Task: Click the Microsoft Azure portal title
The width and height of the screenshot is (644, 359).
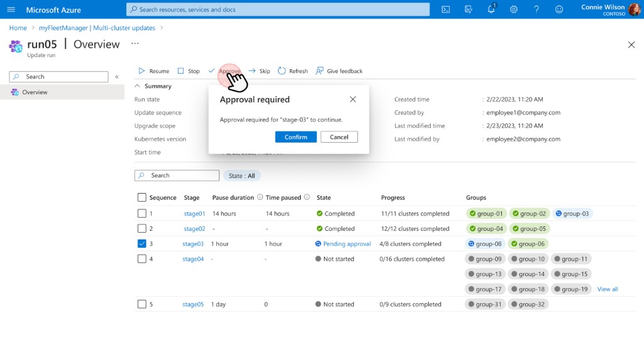Action: coord(53,10)
